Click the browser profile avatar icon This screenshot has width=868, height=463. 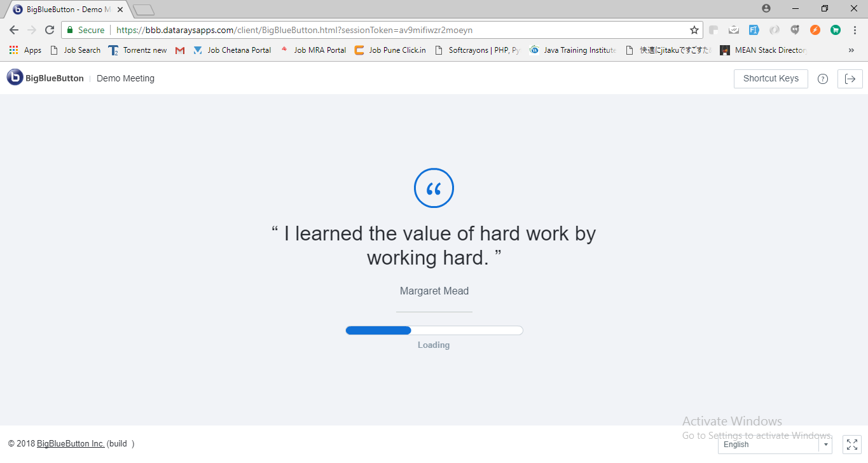point(766,8)
